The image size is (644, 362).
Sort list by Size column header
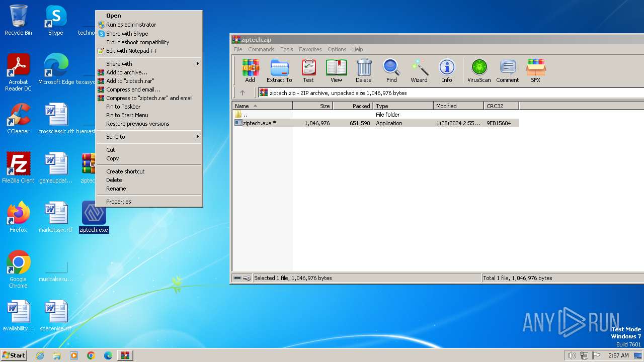[313, 106]
